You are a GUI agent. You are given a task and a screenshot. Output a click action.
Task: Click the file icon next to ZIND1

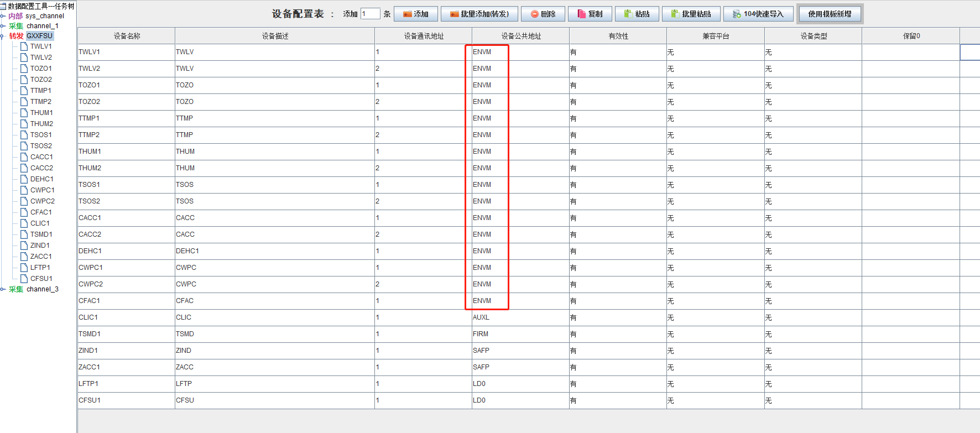24,246
